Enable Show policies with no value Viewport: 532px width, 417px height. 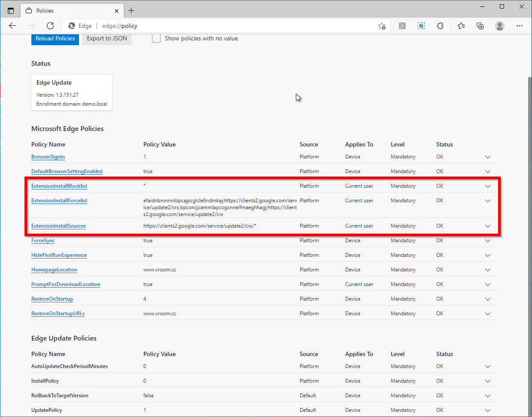156,39
